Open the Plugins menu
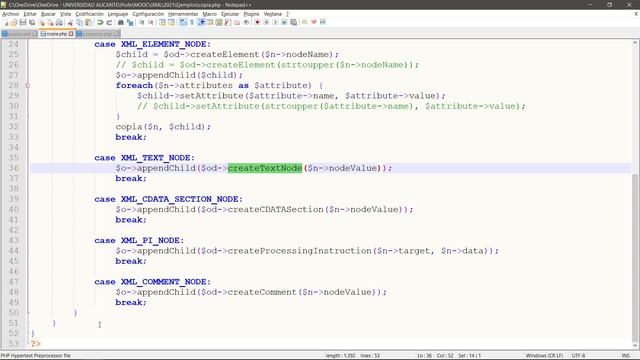This screenshot has height=360, width=640. 251,14
